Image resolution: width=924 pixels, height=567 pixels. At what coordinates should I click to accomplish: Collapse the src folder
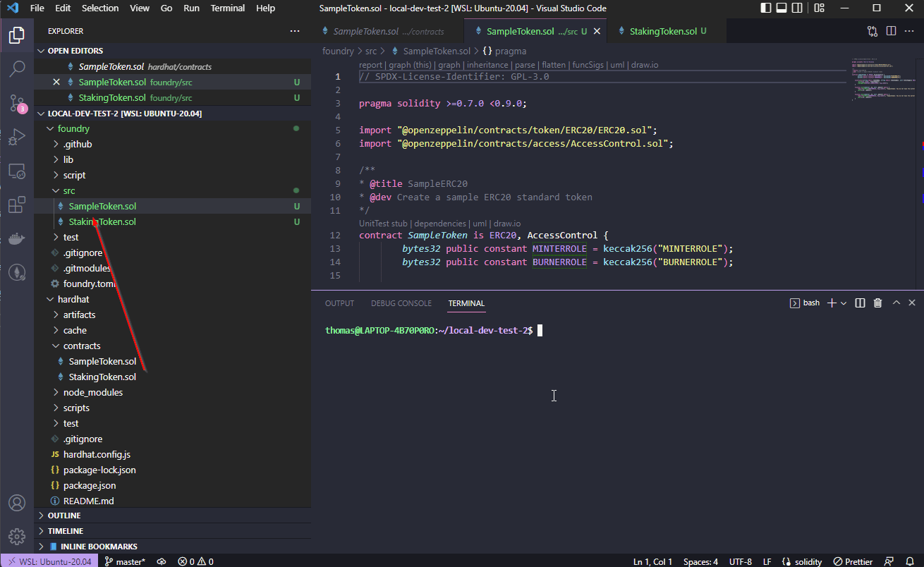click(57, 190)
